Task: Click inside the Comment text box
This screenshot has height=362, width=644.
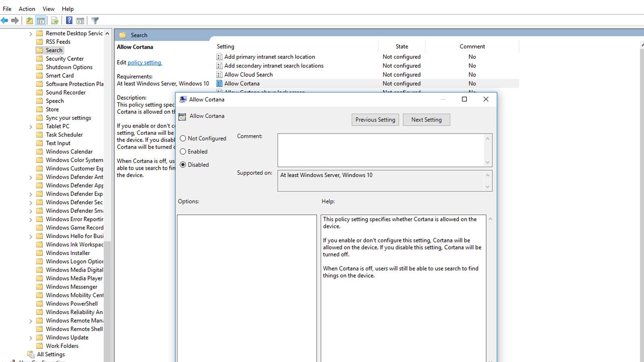Action: coord(380,150)
